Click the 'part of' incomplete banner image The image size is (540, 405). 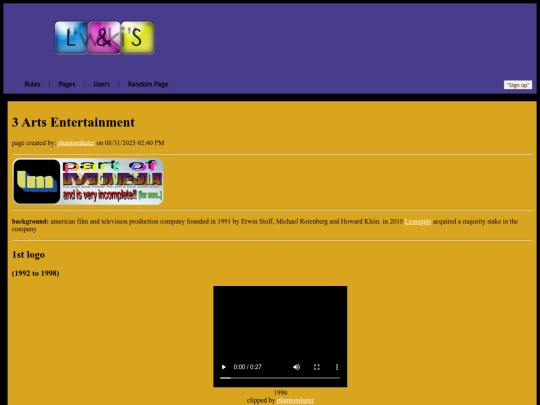[x=88, y=181]
